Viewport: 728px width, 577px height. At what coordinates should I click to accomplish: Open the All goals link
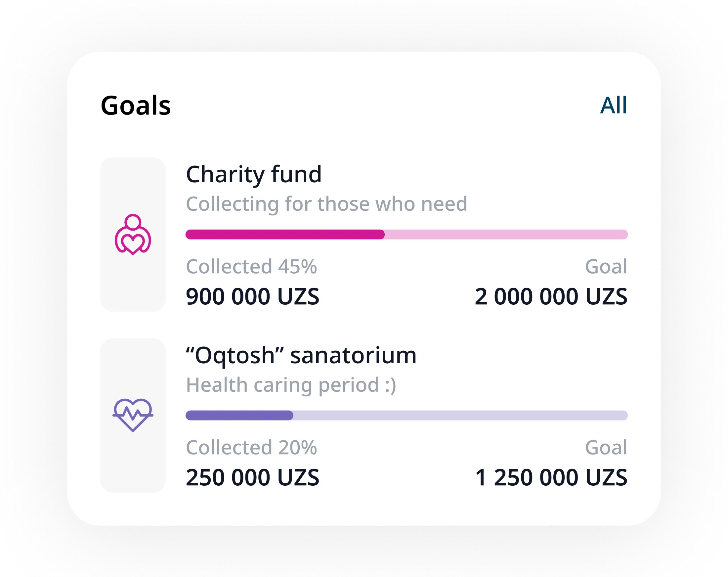pyautogui.click(x=613, y=106)
